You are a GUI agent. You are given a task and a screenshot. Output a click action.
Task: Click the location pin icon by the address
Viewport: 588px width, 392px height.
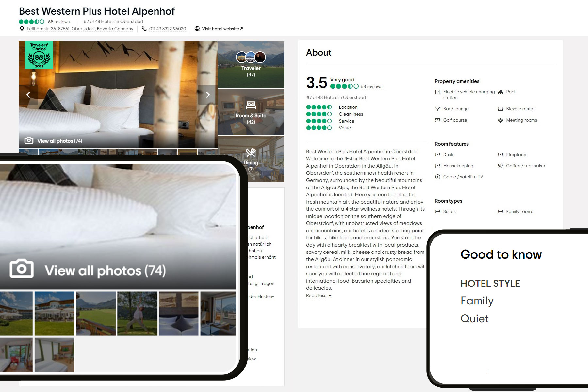(22, 29)
